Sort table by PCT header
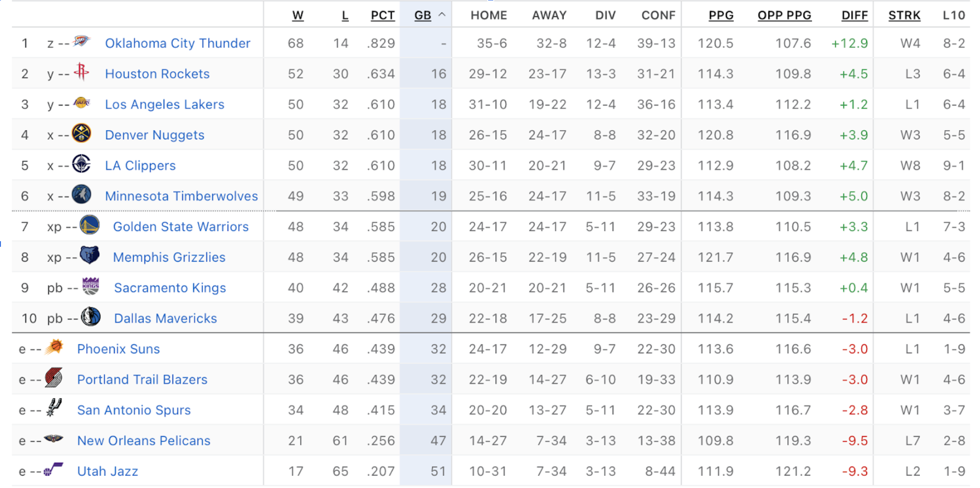The height and width of the screenshot is (488, 980). tap(382, 15)
